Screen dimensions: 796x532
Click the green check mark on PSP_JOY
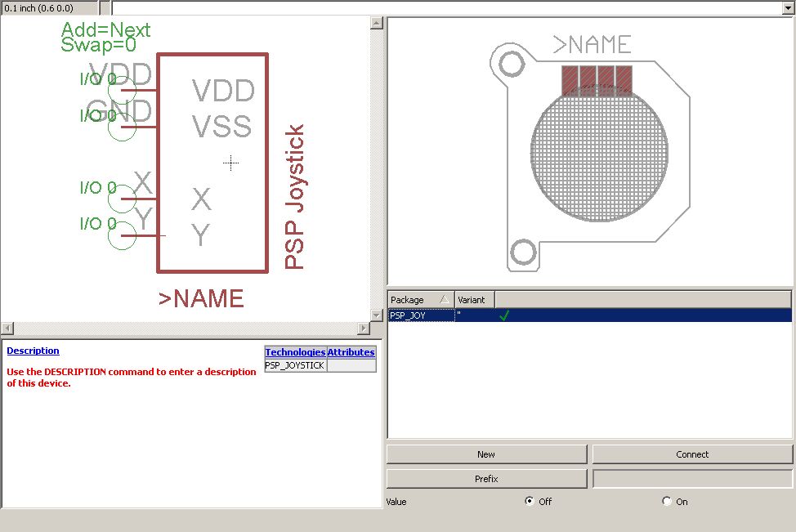click(504, 315)
